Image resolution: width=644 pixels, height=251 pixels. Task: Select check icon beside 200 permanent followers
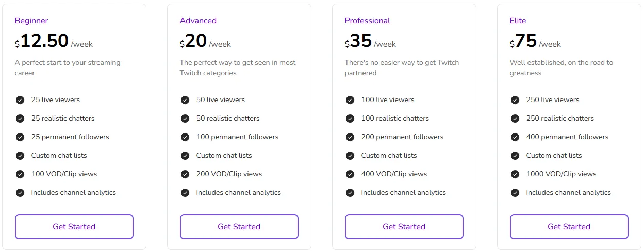[x=350, y=137]
